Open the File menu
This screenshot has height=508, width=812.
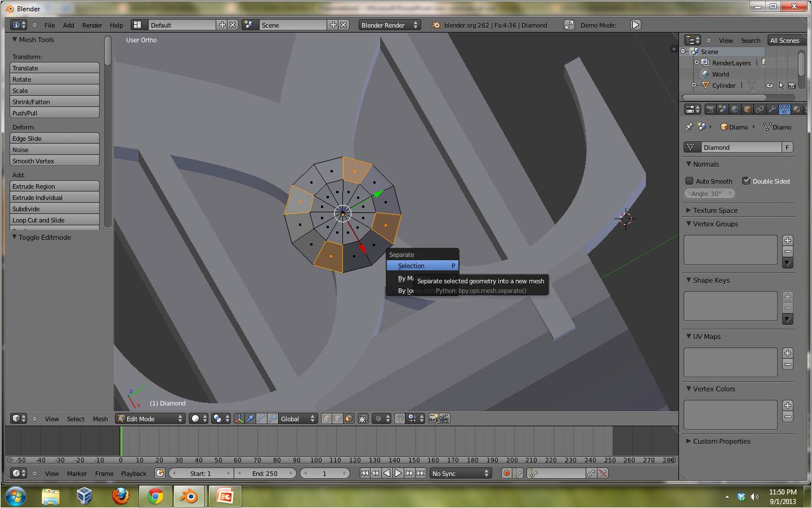click(50, 25)
